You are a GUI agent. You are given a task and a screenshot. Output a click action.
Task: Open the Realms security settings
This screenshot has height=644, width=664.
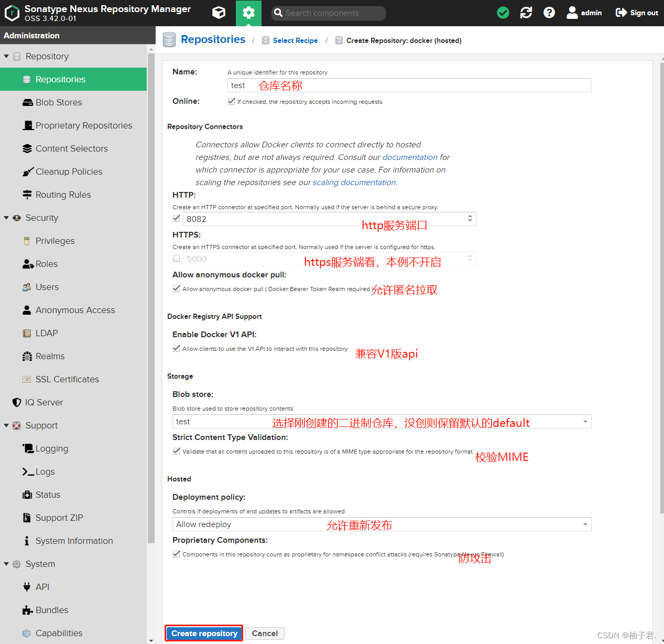(x=50, y=356)
